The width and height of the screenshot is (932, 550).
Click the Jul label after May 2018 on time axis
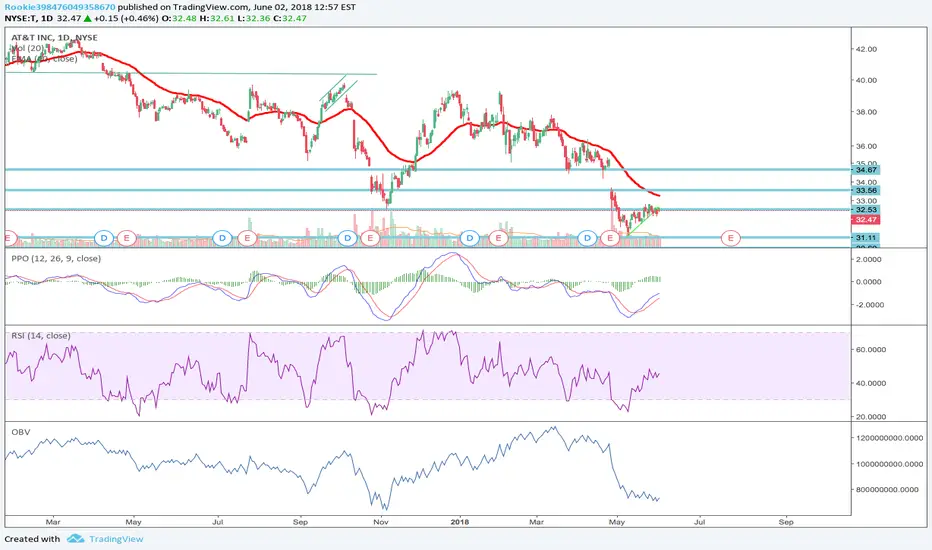pyautogui.click(x=700, y=522)
